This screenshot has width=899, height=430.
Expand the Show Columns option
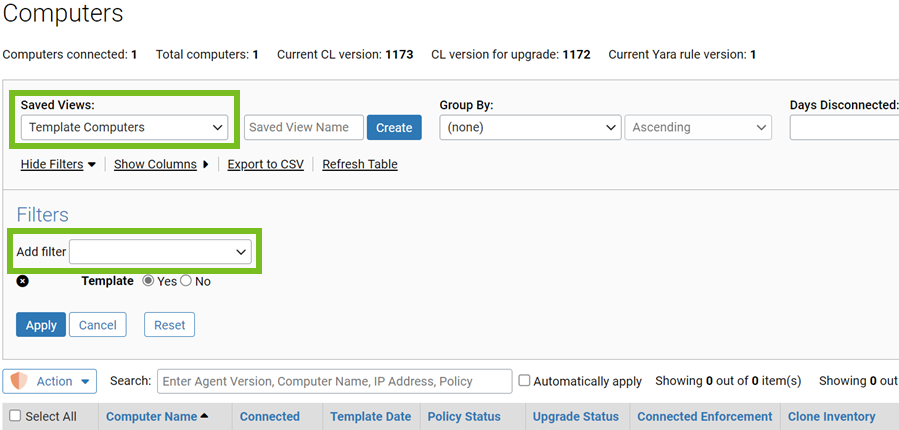point(161,164)
